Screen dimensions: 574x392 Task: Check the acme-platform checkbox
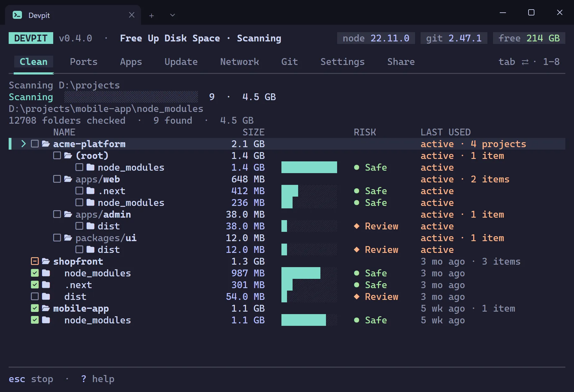[35, 144]
